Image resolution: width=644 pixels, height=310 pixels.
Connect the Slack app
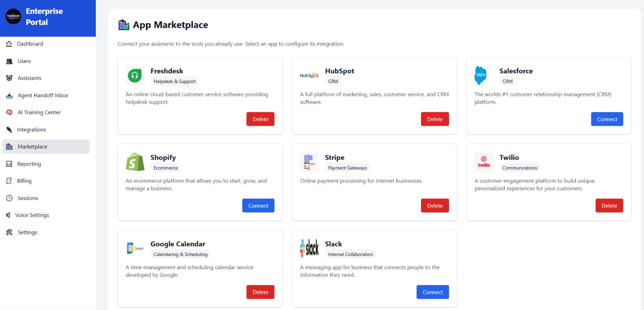433,292
